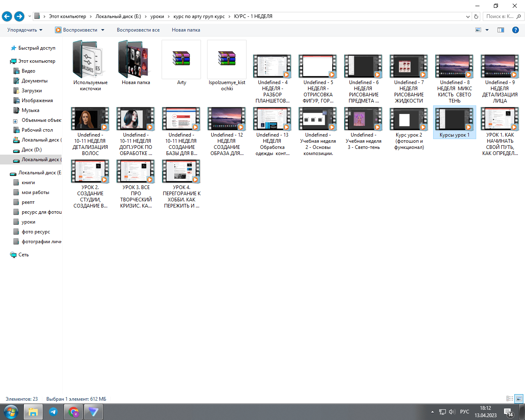Select video 10-11 НЕДЕЛЯ ДОП.УРОК ПО ОБРАБОТКЕ
This screenshot has height=420, width=525.
(x=136, y=131)
